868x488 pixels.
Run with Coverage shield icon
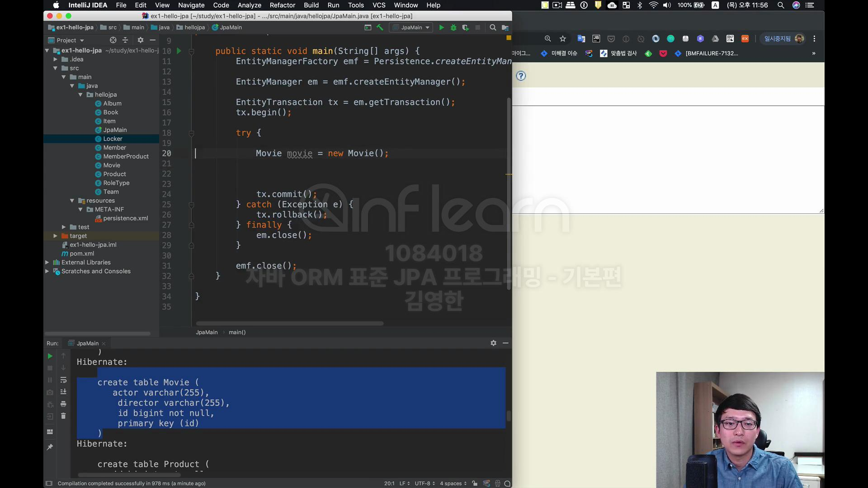point(465,28)
